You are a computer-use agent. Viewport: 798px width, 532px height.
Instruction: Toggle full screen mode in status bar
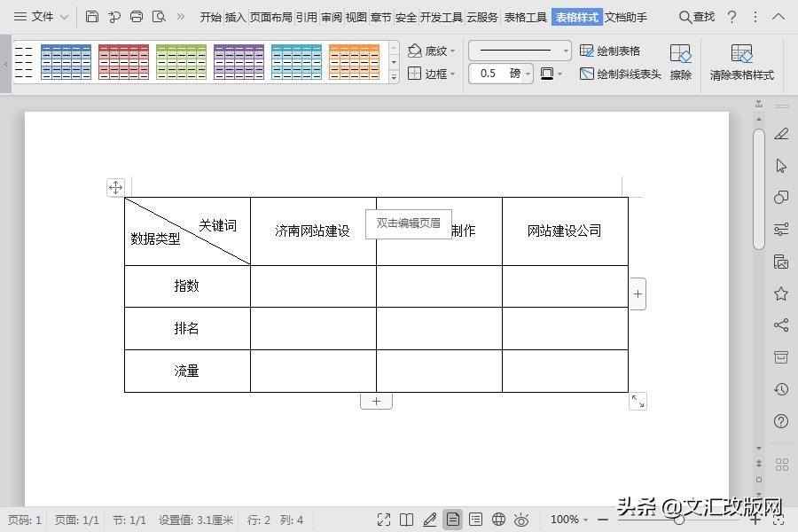tap(384, 520)
